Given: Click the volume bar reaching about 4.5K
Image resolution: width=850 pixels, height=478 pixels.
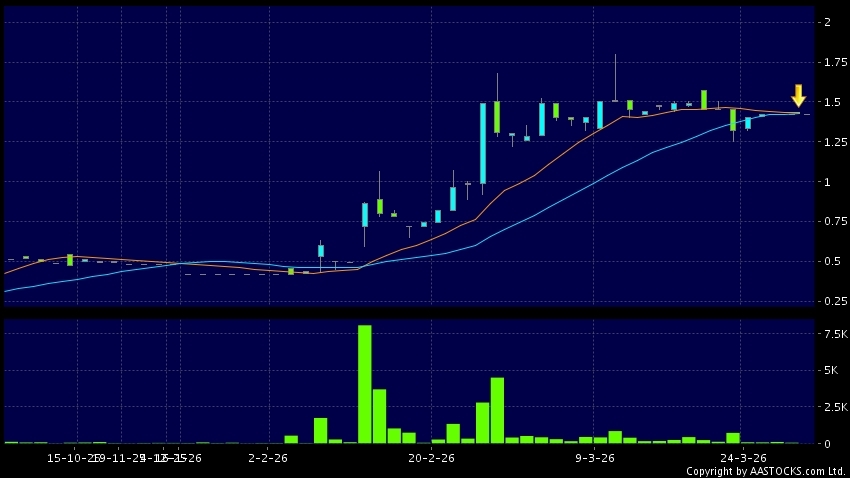Looking at the screenshot, I should click(x=497, y=410).
